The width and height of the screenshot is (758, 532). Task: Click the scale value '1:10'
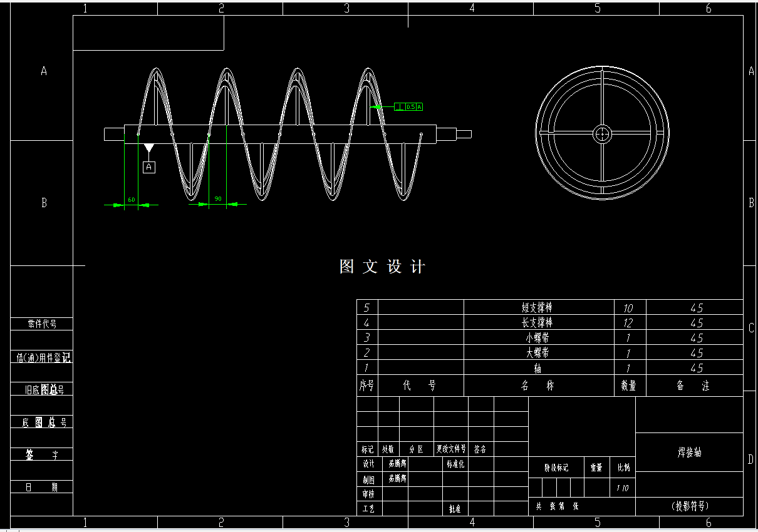pyautogui.click(x=623, y=488)
